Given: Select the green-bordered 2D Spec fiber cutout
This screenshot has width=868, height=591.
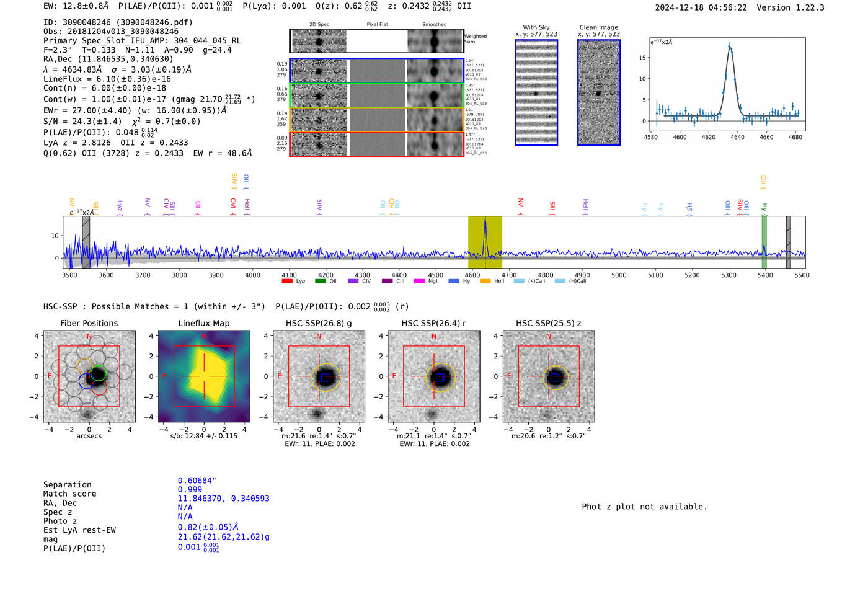Looking at the screenshot, I should [319, 96].
